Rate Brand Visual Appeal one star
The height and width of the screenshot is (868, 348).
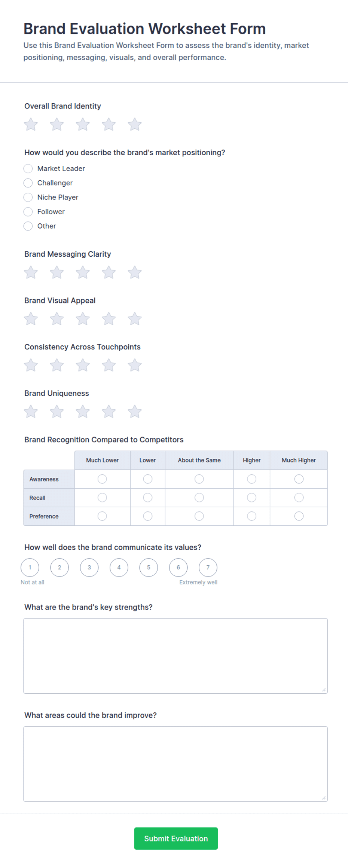pyautogui.click(x=31, y=319)
